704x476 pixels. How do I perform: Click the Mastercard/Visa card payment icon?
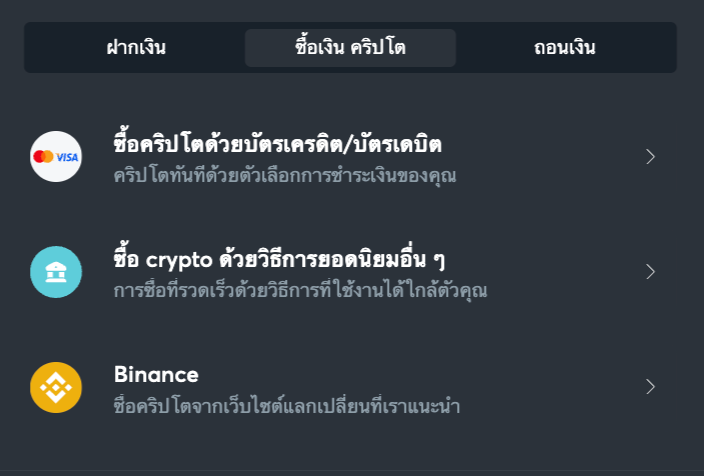click(56, 156)
